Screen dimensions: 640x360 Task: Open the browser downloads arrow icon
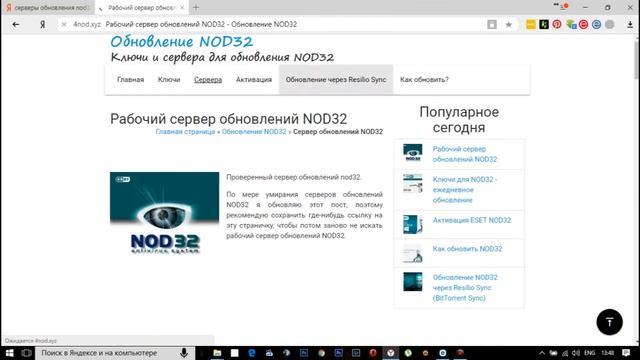click(630, 24)
